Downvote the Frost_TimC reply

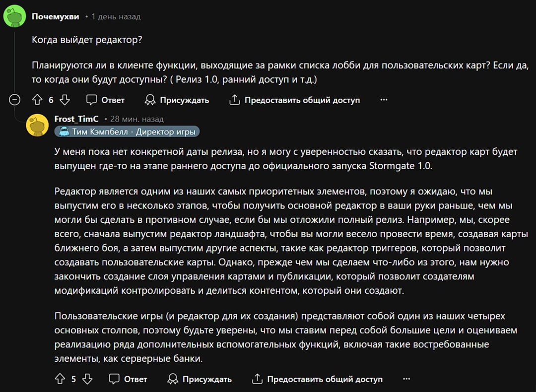pyautogui.click(x=87, y=379)
